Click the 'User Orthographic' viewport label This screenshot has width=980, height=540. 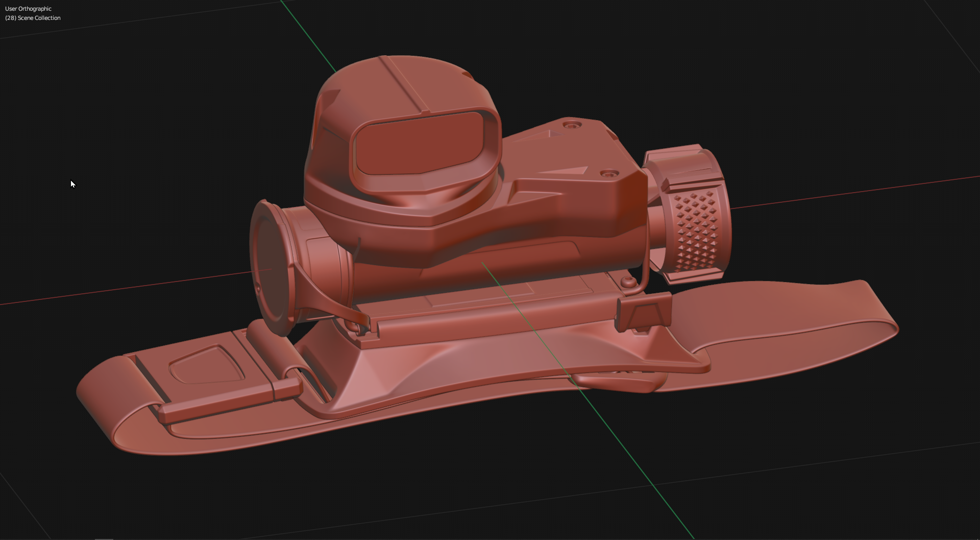pos(28,9)
